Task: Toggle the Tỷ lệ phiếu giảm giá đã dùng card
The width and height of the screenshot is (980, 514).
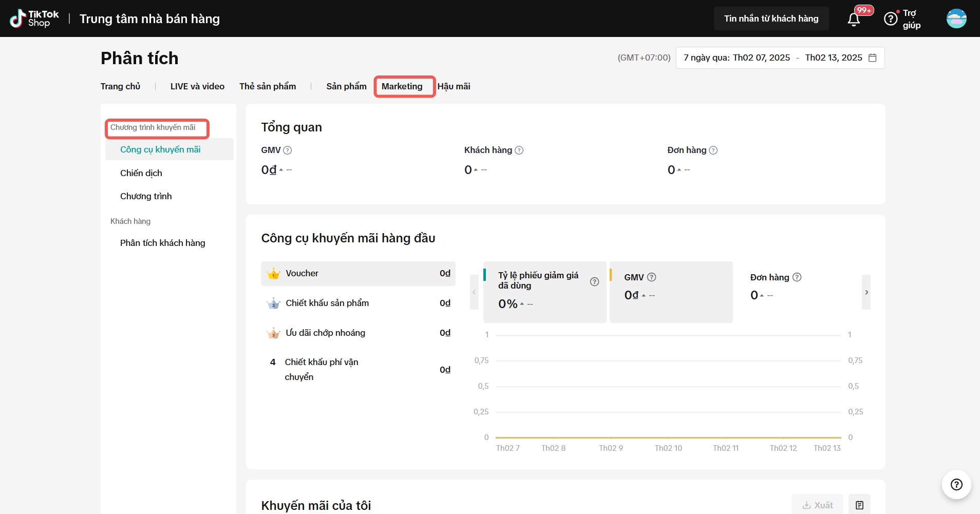Action: (x=544, y=292)
